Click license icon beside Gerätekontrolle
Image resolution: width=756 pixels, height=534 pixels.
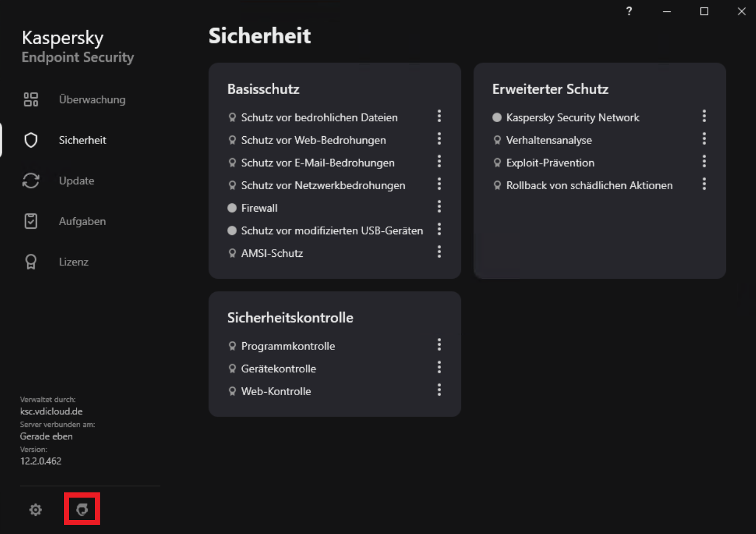[232, 369]
